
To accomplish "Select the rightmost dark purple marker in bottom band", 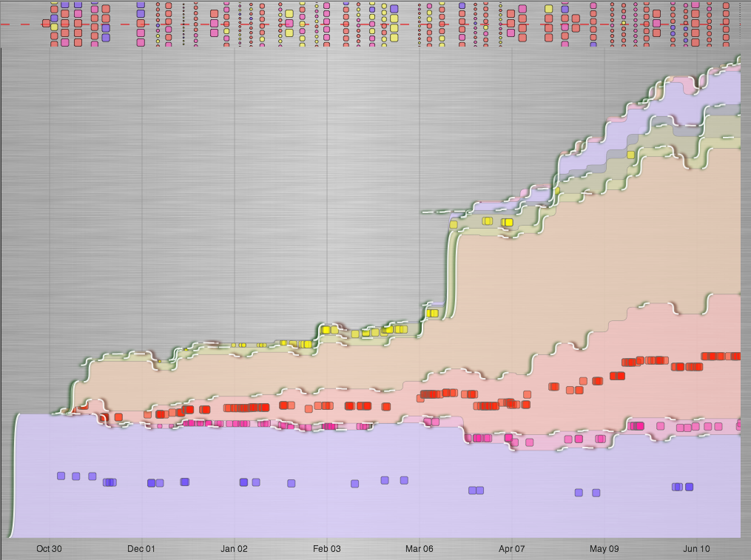I will pyautogui.click(x=689, y=487).
